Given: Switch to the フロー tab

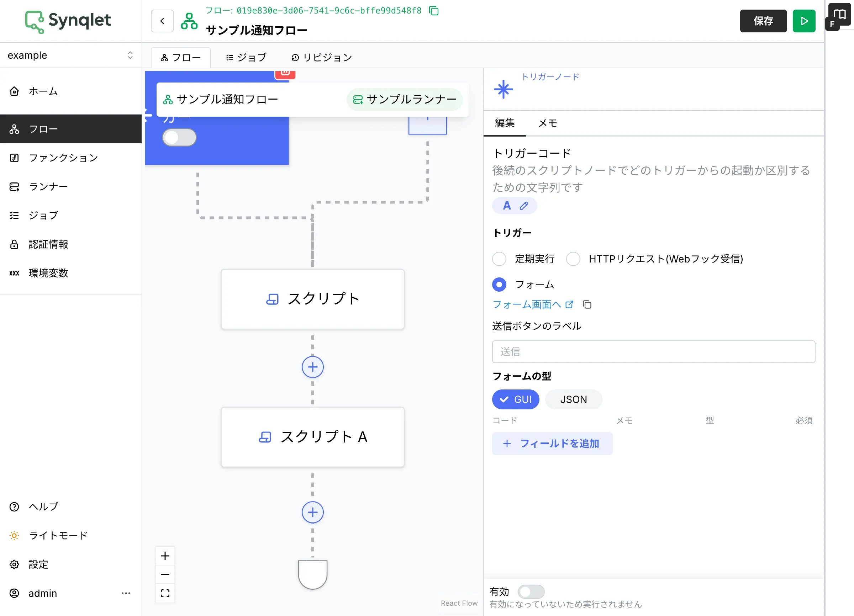Looking at the screenshot, I should (x=181, y=58).
